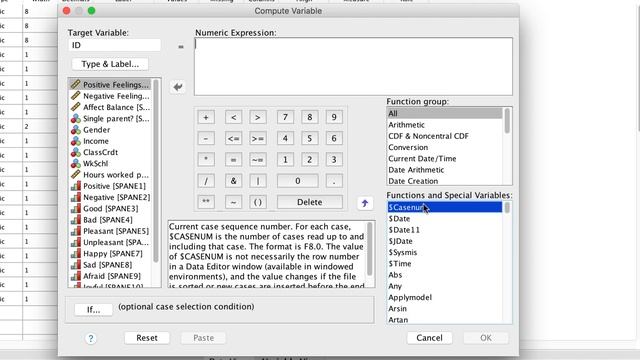Click the exponent ** key
The width and height of the screenshot is (640, 360).
[206, 202]
